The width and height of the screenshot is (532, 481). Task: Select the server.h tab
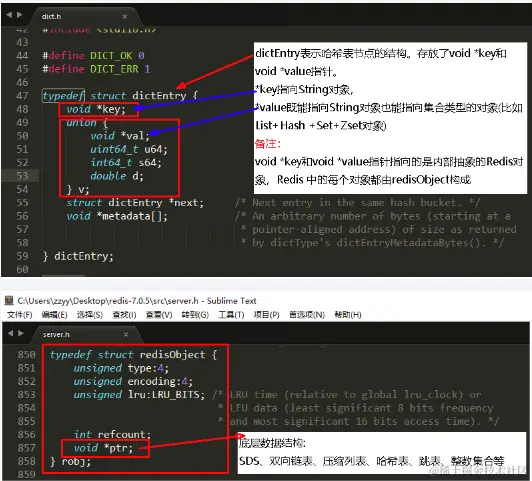[86, 334]
